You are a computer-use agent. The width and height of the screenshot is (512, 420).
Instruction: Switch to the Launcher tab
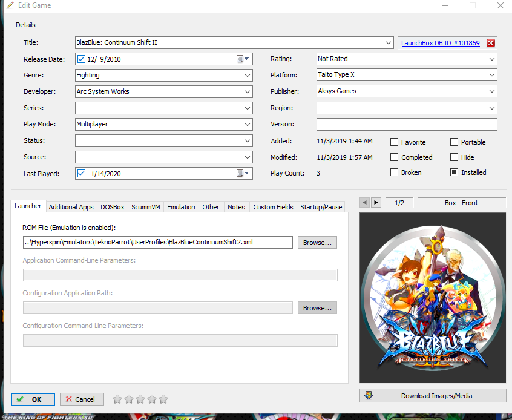pyautogui.click(x=28, y=206)
